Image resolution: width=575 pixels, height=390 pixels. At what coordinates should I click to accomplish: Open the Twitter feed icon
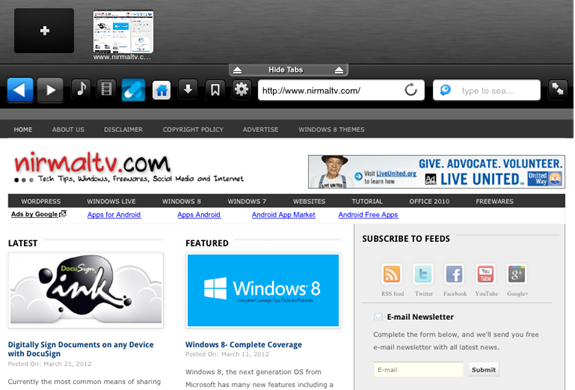(423, 274)
